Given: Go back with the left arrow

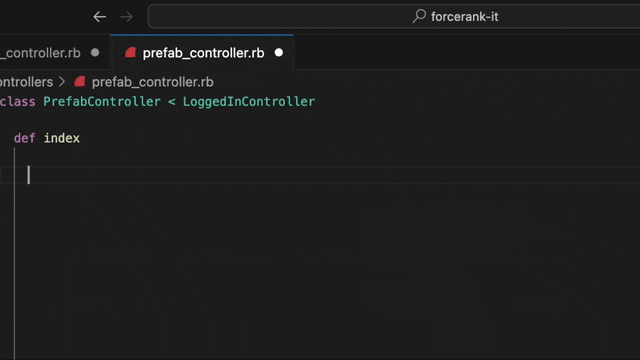Looking at the screenshot, I should coord(100,17).
